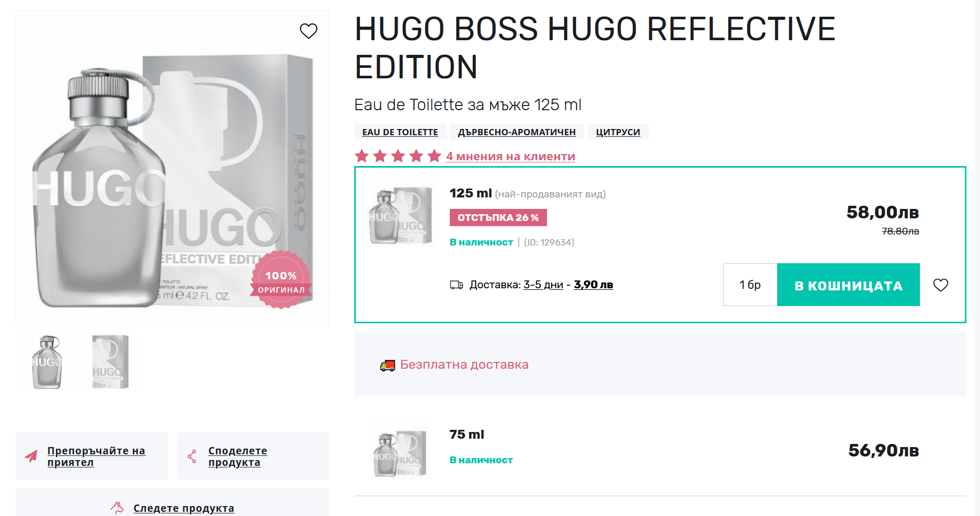980x516 pixels.
Task: Toggle the heart beside the add-to-cart button
Action: tap(940, 285)
